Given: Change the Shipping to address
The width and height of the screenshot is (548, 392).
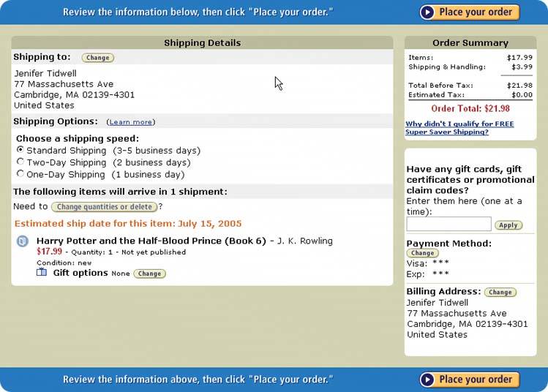Looking at the screenshot, I should click(97, 58).
